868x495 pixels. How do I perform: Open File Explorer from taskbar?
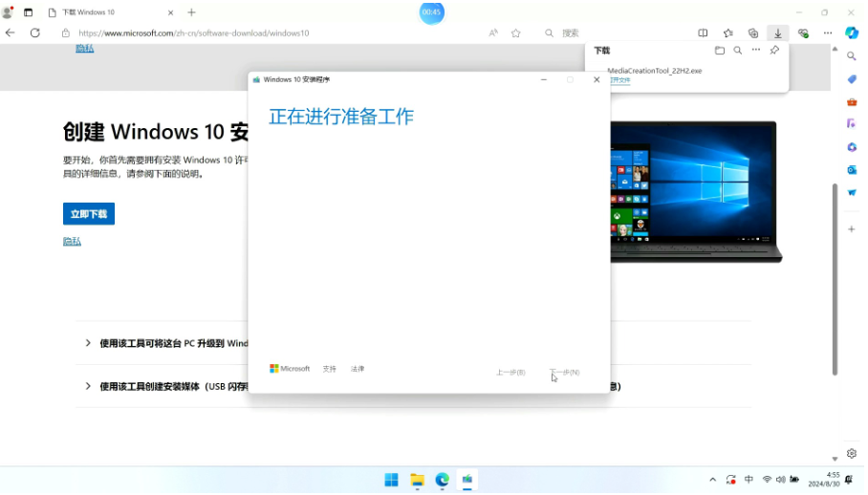(417, 480)
